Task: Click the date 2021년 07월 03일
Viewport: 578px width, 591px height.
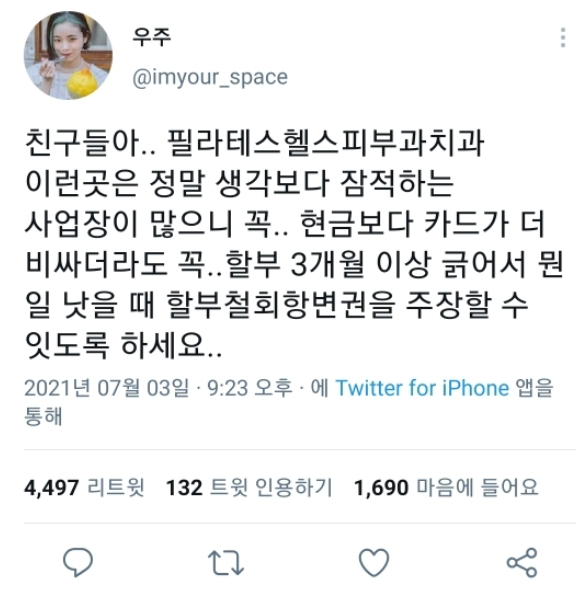Action: [107, 387]
